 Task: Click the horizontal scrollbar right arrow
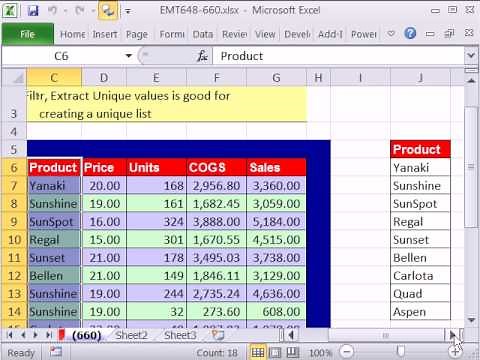[x=452, y=335]
